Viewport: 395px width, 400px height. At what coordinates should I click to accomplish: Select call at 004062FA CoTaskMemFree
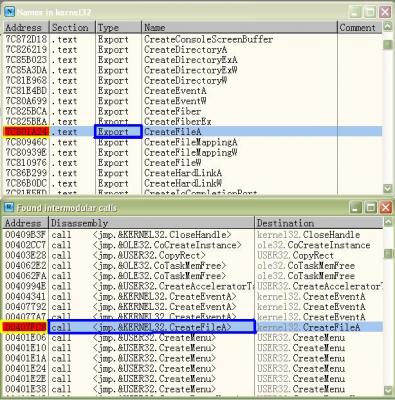point(193,276)
